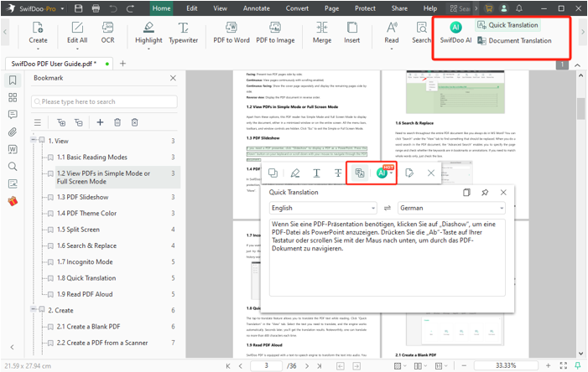
Task: Open the search magnifier sidebar icon
Action: coord(13,167)
